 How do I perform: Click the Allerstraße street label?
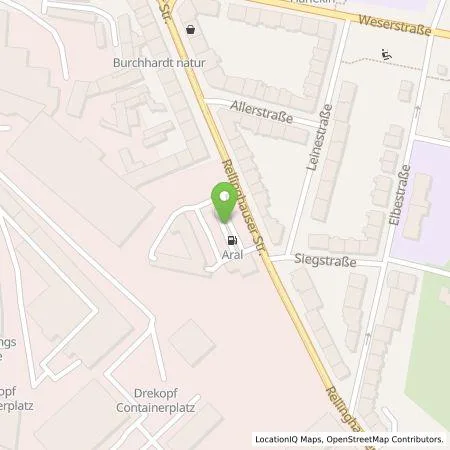pyautogui.click(x=262, y=112)
